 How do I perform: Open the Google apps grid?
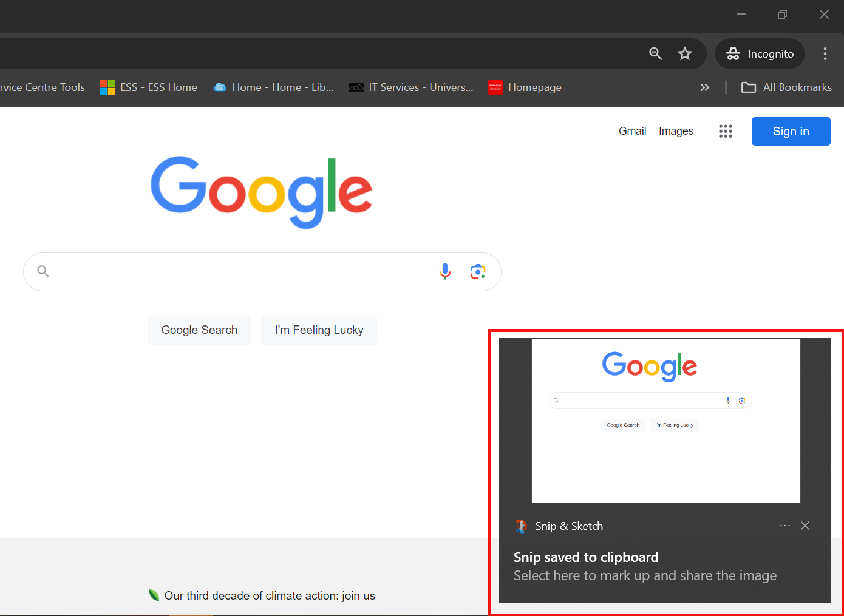(x=726, y=131)
